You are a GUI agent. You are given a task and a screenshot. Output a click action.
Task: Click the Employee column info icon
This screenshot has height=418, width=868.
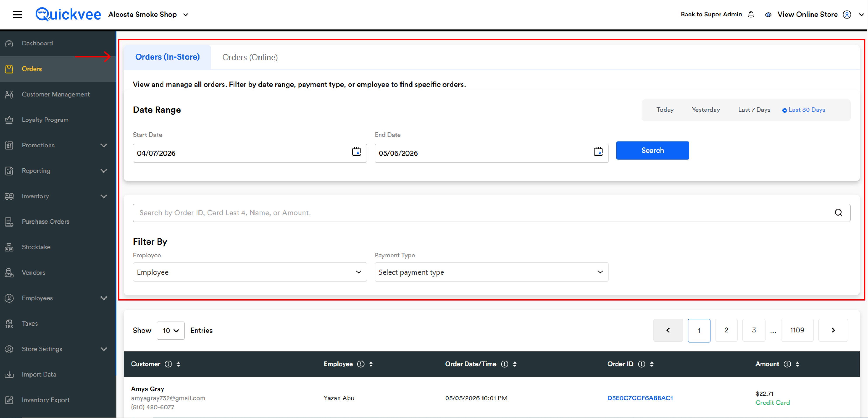pos(360,364)
